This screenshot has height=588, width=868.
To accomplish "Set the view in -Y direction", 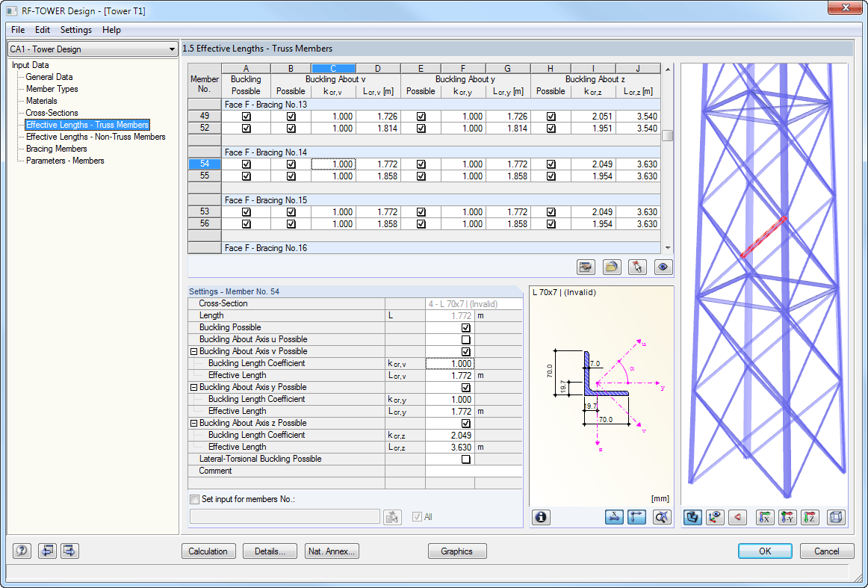I will click(787, 517).
